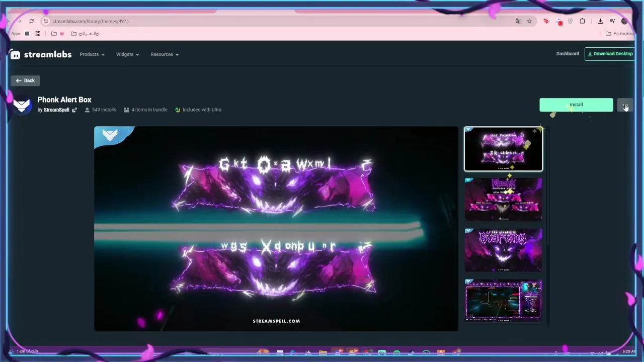This screenshot has height=362, width=644.
Task: Click the installs user icon
Action: click(x=87, y=110)
